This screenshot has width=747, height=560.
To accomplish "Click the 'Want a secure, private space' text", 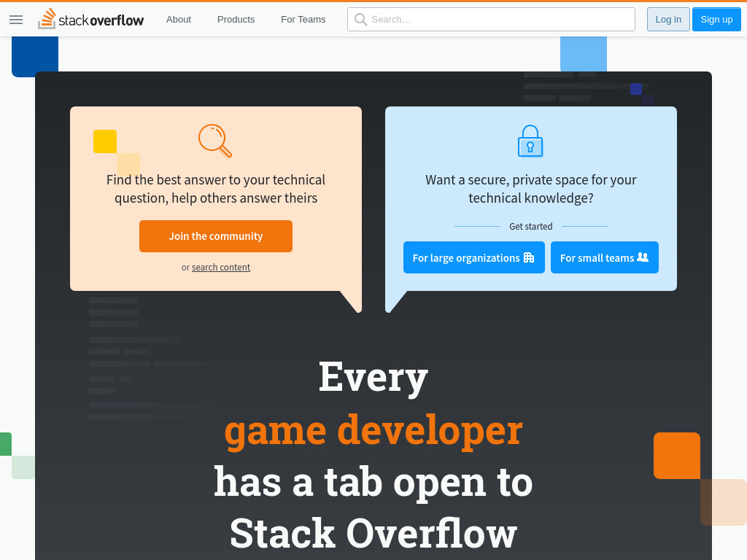I will click(531, 189).
